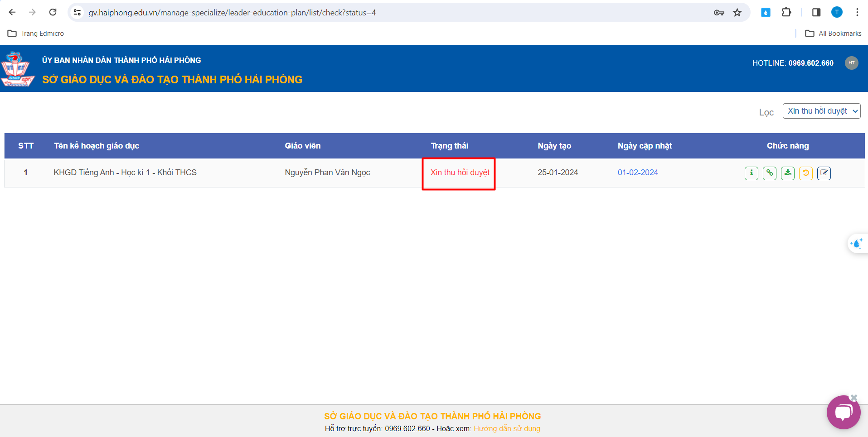
Task: Click the browser address bar URL
Action: (232, 13)
